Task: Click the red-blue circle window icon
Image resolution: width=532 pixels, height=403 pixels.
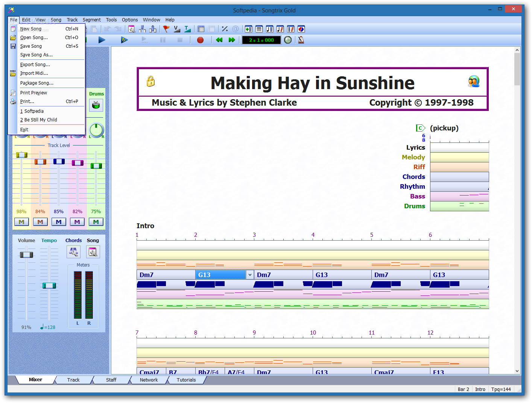Action: pyautogui.click(x=301, y=29)
